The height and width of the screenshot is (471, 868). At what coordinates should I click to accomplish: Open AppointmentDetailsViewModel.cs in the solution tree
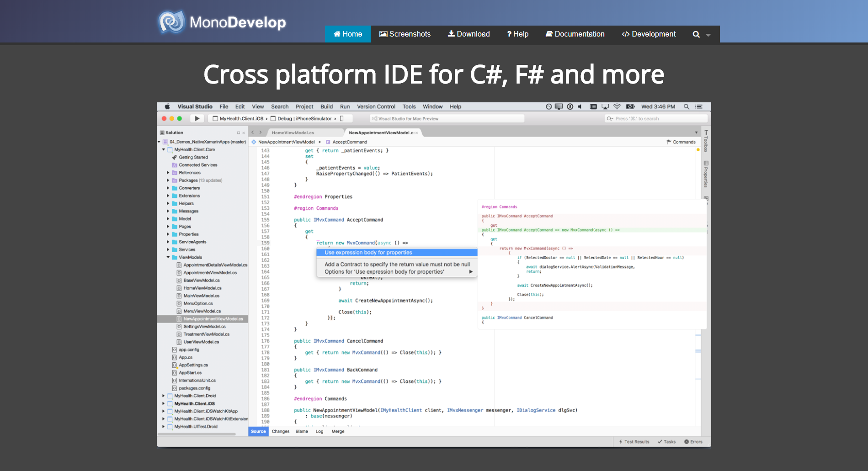[215, 265]
